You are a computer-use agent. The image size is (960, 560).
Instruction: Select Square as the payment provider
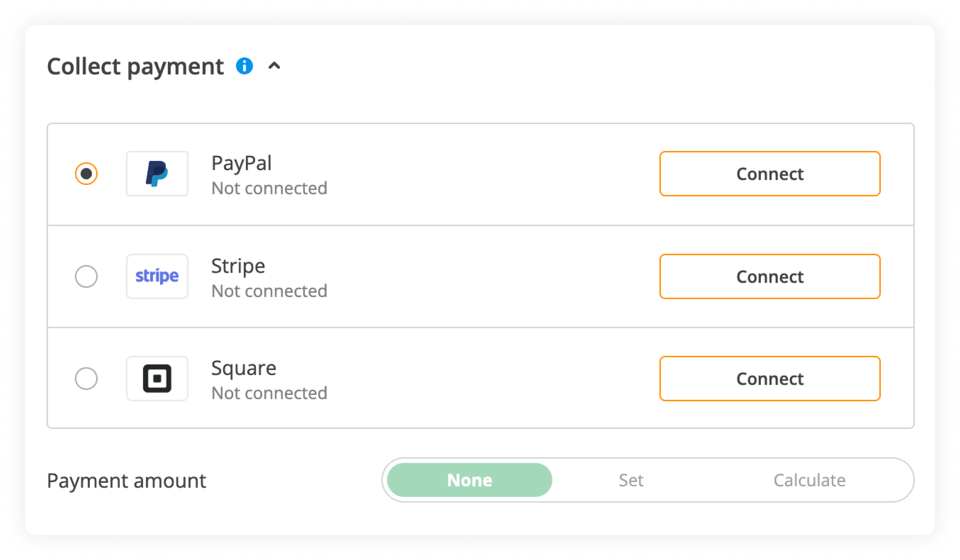[x=86, y=378]
